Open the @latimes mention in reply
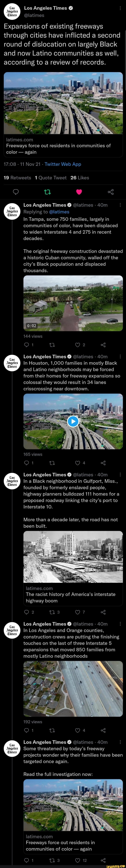The width and height of the screenshot is (126, 868). (x=59, y=212)
